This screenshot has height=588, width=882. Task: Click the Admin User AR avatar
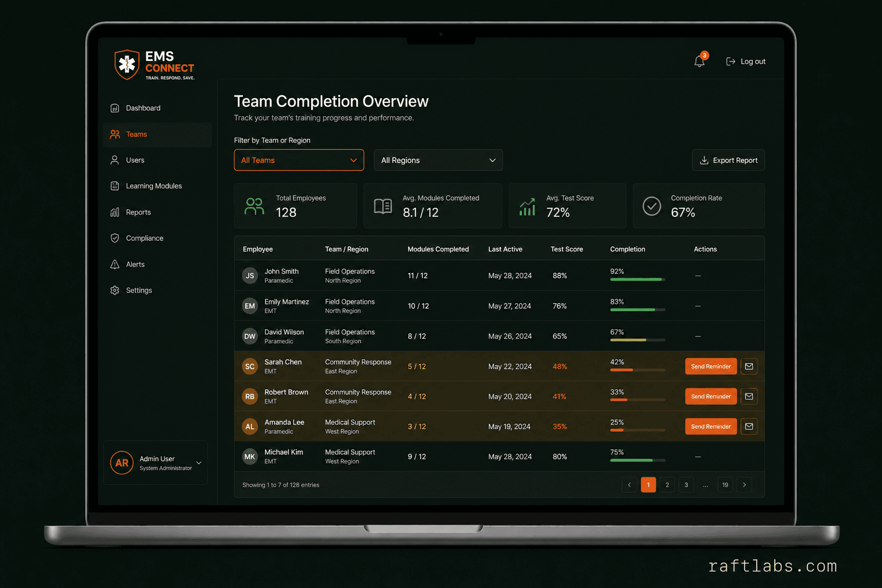tap(122, 463)
